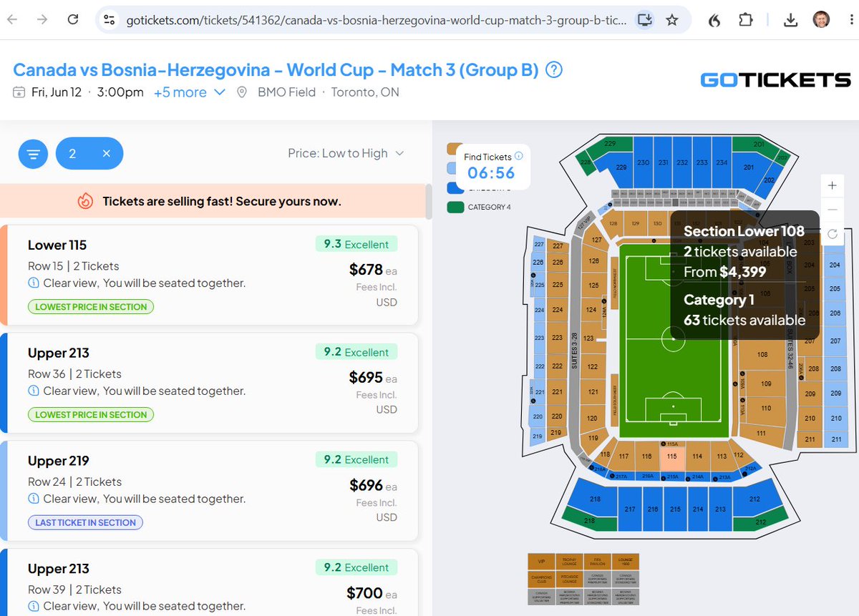Click the browser address bar URL
The width and height of the screenshot is (859, 616).
pyautogui.click(x=376, y=20)
